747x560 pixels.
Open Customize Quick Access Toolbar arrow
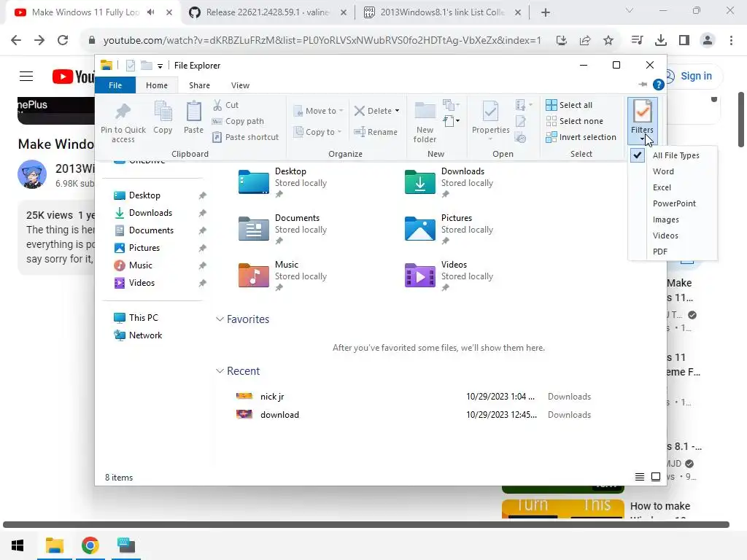(160, 66)
